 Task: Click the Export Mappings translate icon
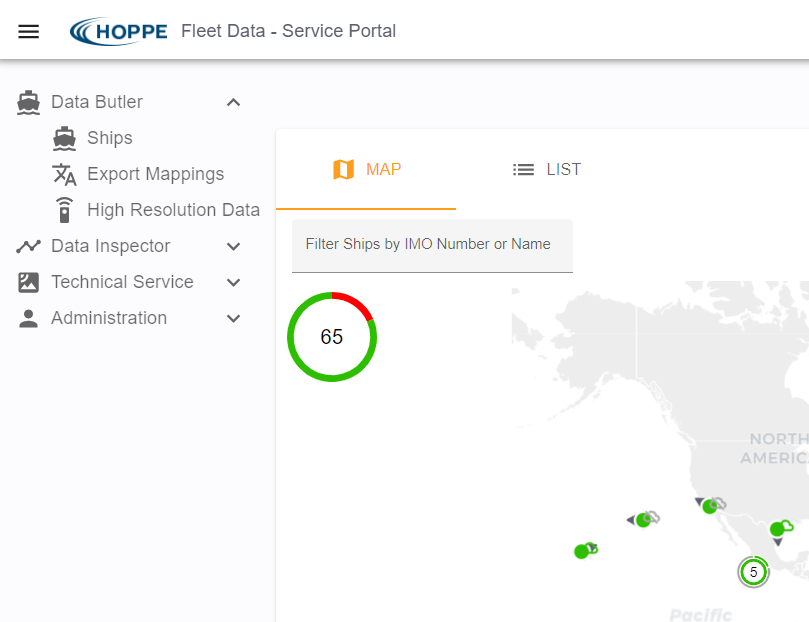point(64,174)
